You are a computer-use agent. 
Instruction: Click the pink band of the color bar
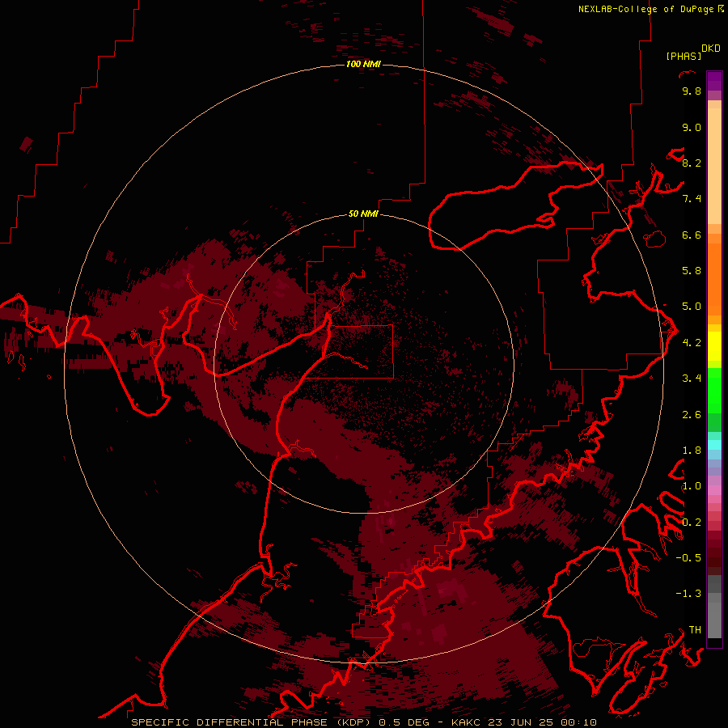tap(714, 490)
